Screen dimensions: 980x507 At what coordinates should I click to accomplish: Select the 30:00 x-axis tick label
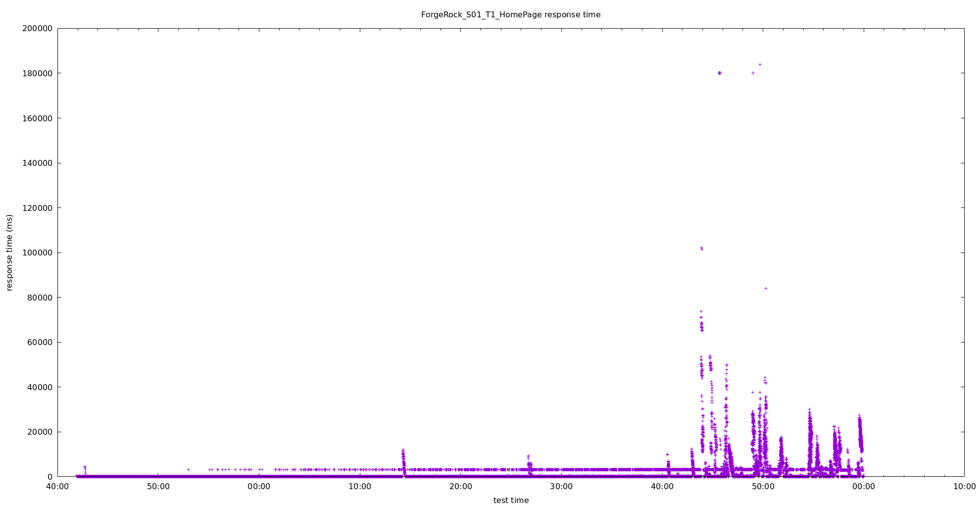click(561, 486)
